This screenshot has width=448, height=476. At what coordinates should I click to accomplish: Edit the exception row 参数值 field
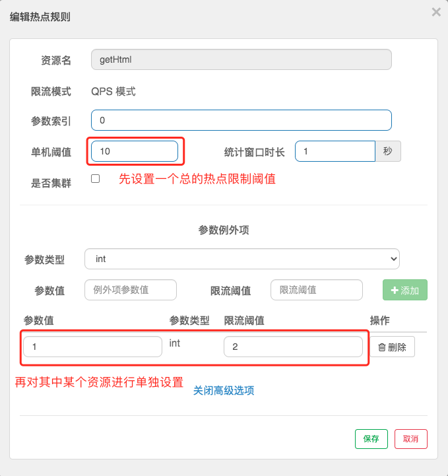[x=92, y=347]
